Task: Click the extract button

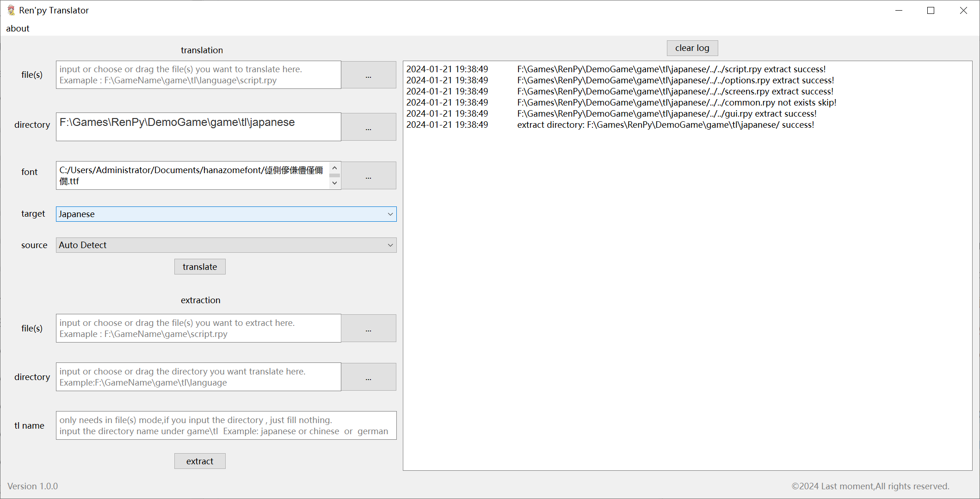Action: (x=200, y=461)
